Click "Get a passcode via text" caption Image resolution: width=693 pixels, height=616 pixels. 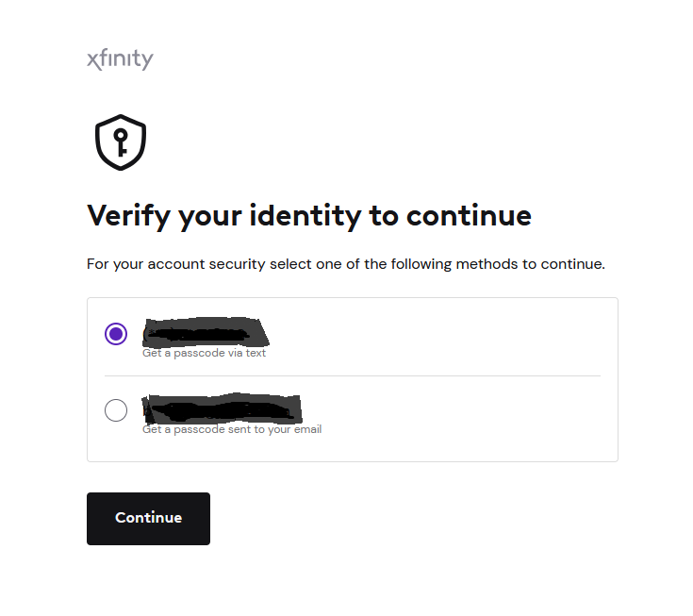click(204, 353)
